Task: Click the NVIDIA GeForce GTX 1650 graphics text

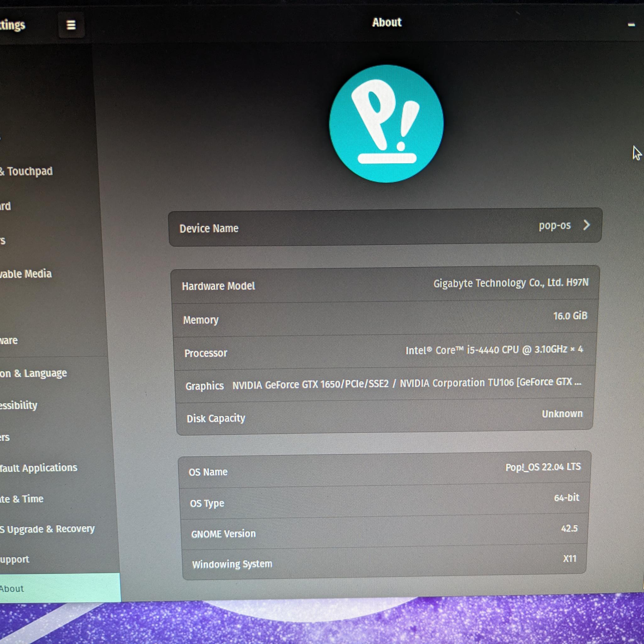Action: tap(407, 383)
